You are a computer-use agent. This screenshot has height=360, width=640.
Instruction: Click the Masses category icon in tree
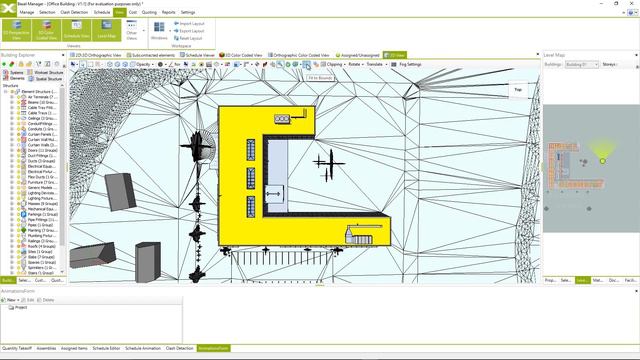tap(24, 204)
